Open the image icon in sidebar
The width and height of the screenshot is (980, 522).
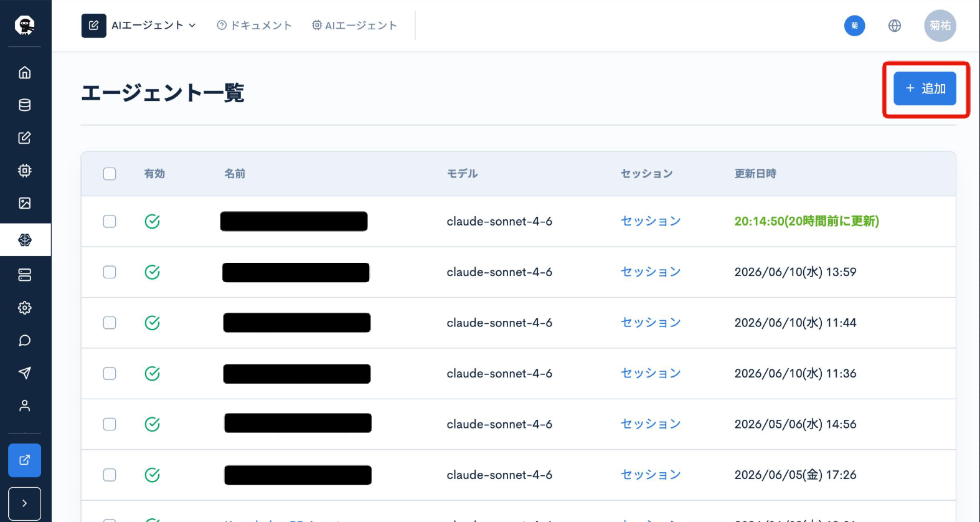pyautogui.click(x=25, y=203)
